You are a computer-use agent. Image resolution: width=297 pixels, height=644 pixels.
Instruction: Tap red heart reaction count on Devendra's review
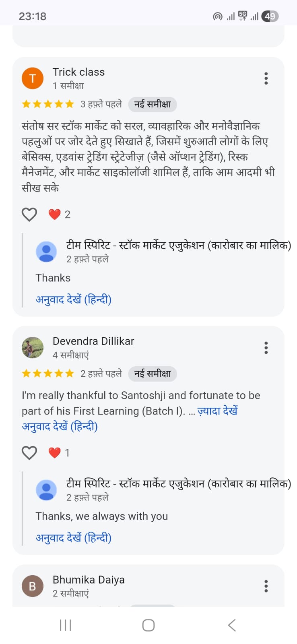[x=59, y=453]
